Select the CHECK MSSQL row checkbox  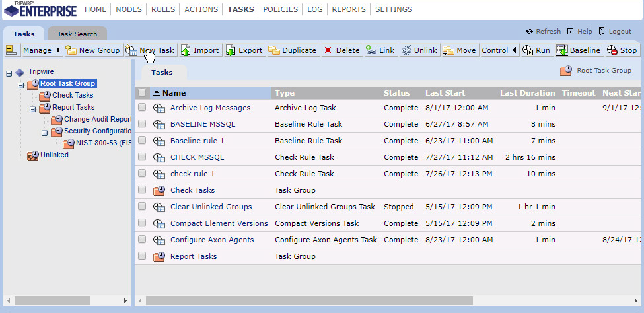point(142,157)
